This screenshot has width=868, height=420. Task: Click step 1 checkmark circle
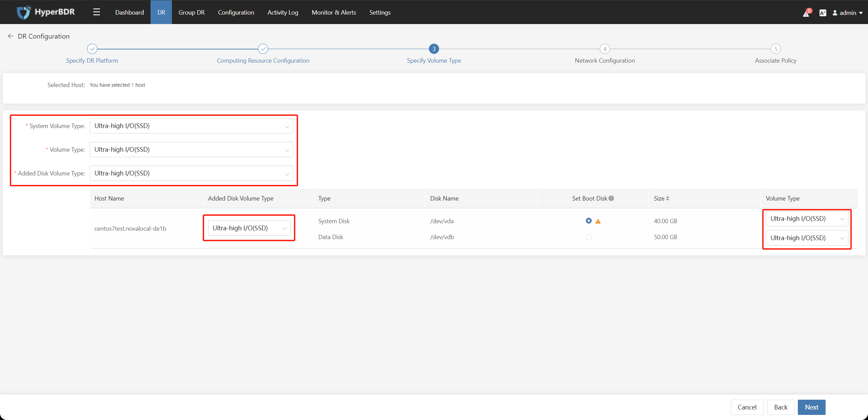[92, 49]
